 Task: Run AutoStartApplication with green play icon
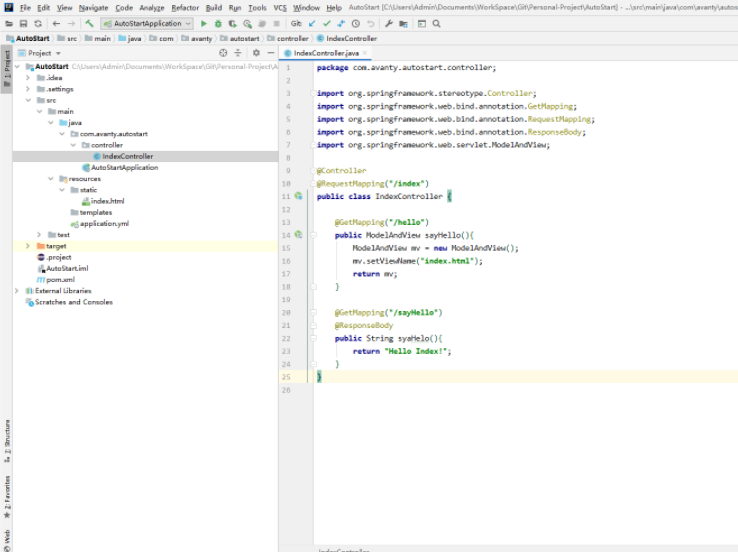203,24
